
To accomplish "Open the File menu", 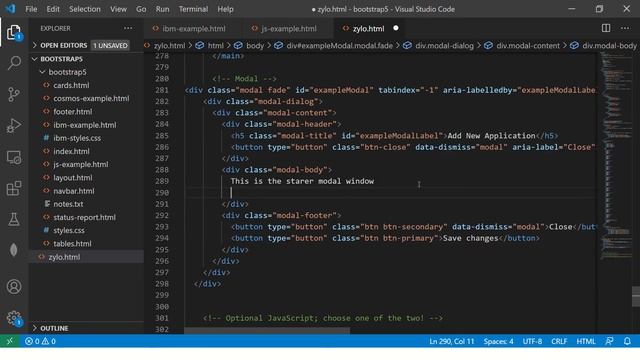I will click(x=31, y=9).
